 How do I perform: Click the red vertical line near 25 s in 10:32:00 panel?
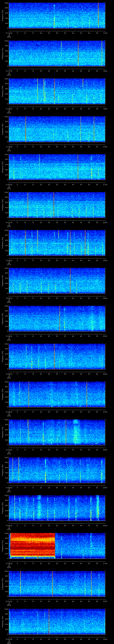click(49, 621)
